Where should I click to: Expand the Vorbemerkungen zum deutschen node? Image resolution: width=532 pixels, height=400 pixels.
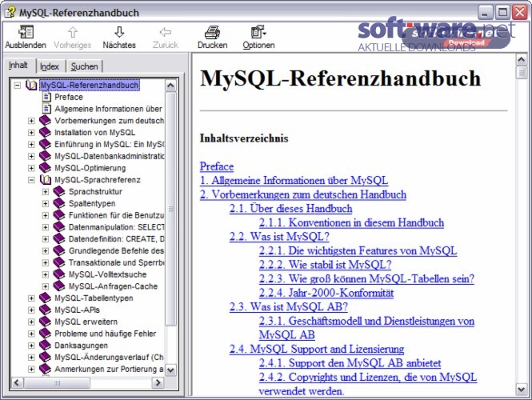(x=31, y=121)
